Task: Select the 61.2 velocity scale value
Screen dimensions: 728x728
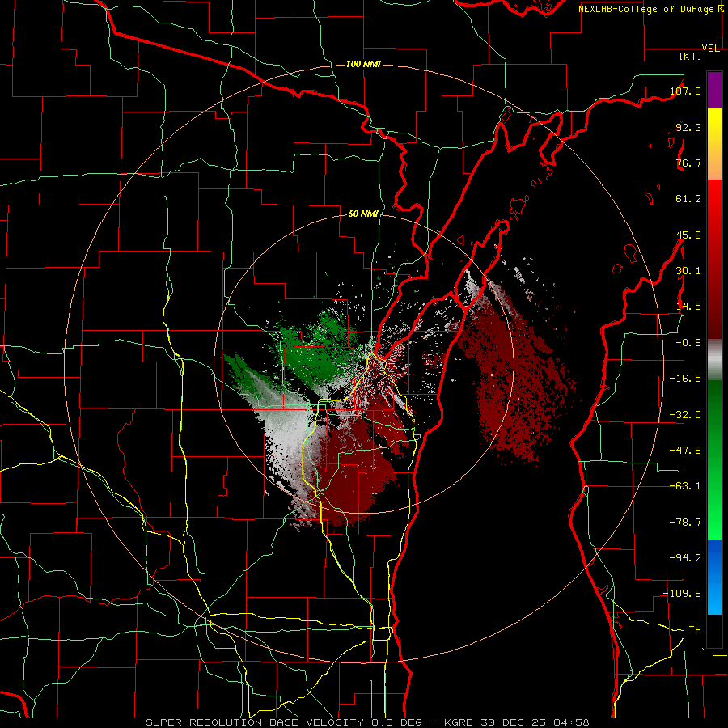Action: point(688,199)
